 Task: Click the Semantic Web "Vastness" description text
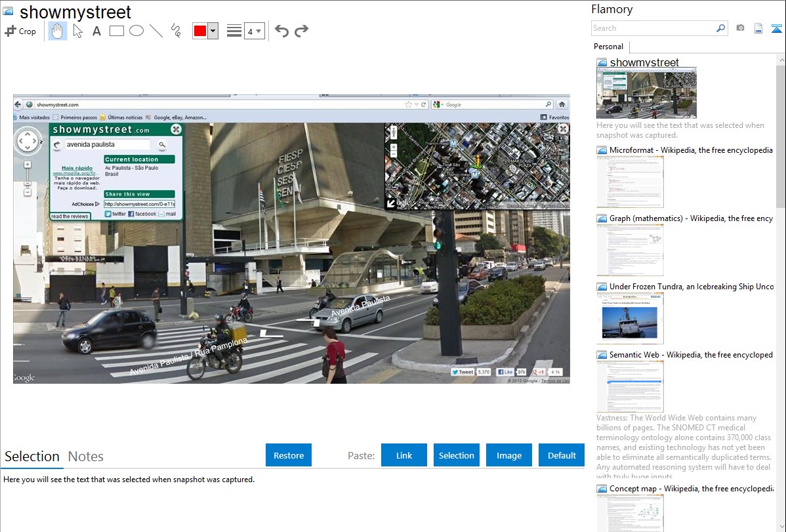[x=684, y=447]
